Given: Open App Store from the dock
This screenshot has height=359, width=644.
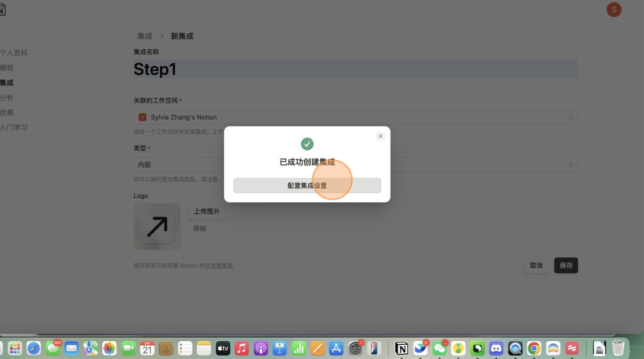Looking at the screenshot, I should (336, 349).
